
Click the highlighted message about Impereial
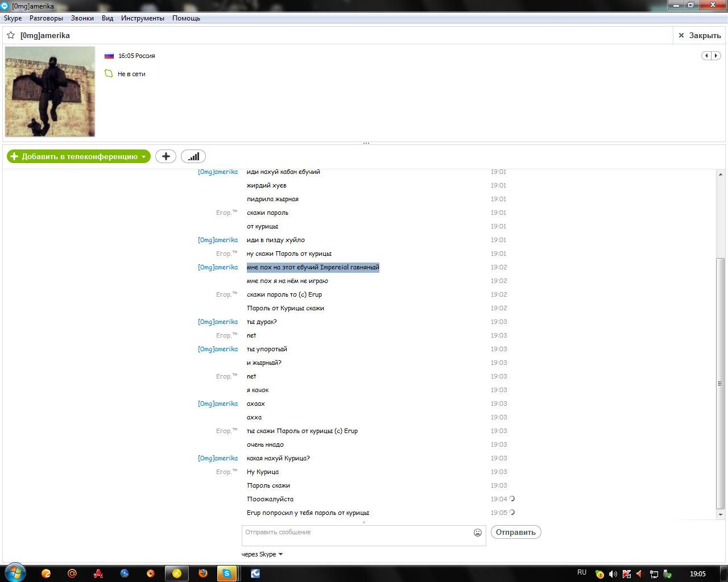313,267
